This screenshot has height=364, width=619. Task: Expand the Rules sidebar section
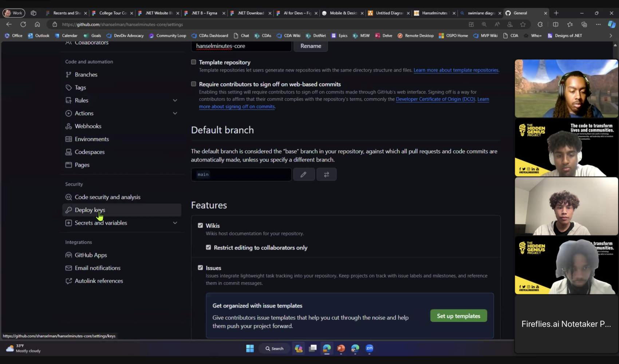click(175, 100)
